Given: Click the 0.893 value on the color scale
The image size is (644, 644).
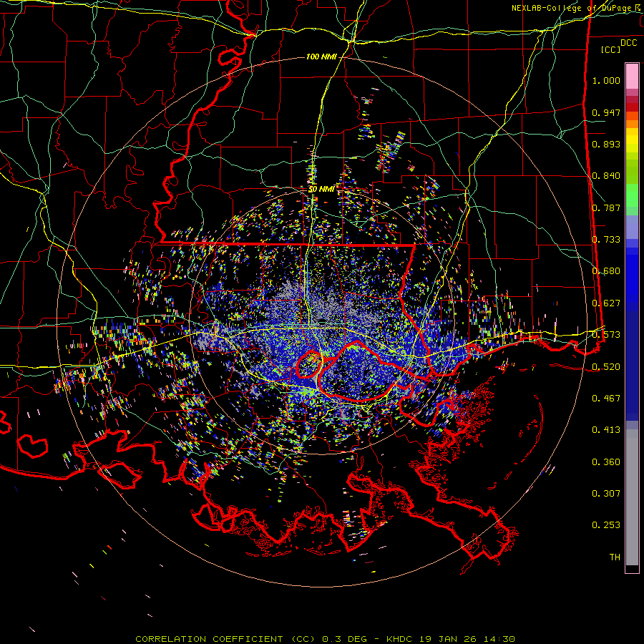Looking at the screenshot, I should [606, 144].
